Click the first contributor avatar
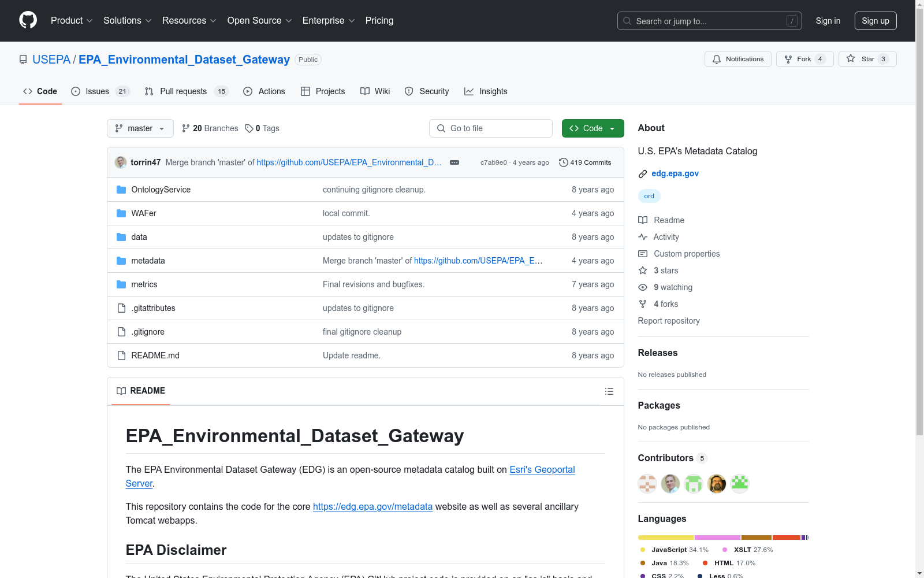This screenshot has width=924, height=578. [x=647, y=483]
